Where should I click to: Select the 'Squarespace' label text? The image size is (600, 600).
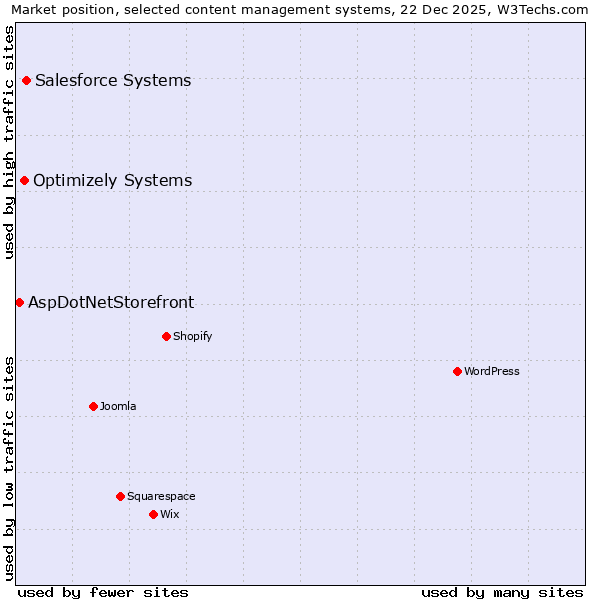click(x=161, y=496)
